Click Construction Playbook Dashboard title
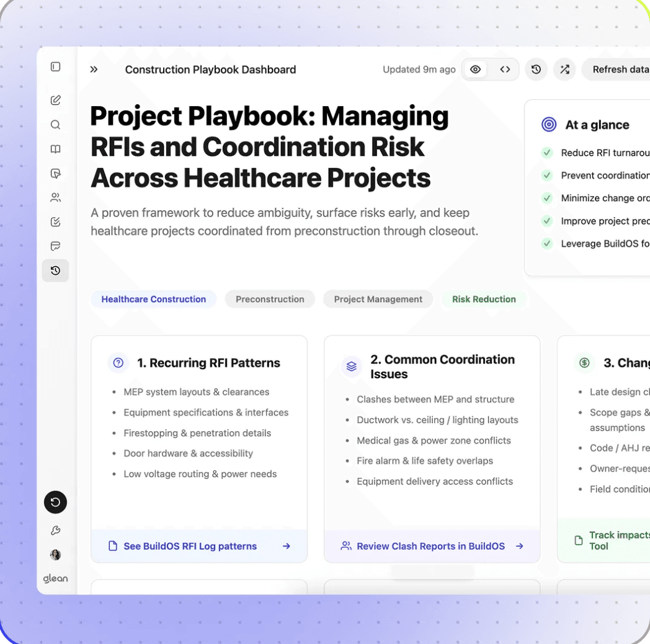The width and height of the screenshot is (650, 644). pyautogui.click(x=211, y=69)
